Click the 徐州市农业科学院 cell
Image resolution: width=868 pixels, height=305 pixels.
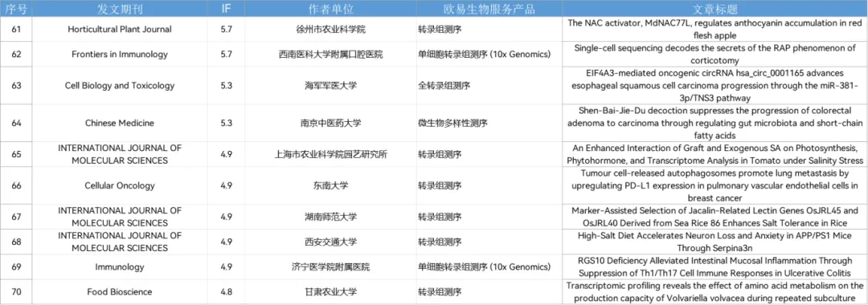coord(330,29)
